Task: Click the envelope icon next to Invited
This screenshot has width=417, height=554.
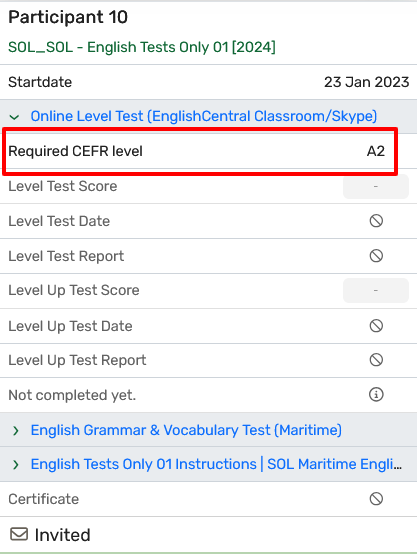Action: 19,534
